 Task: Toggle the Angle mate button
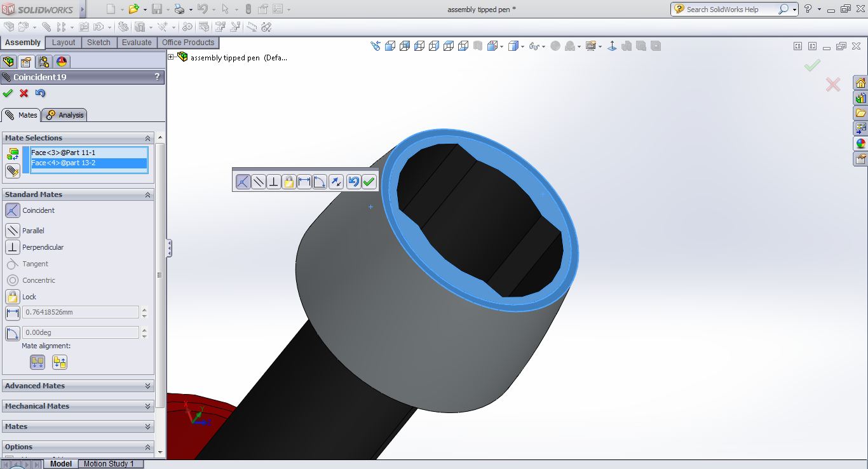(12, 333)
